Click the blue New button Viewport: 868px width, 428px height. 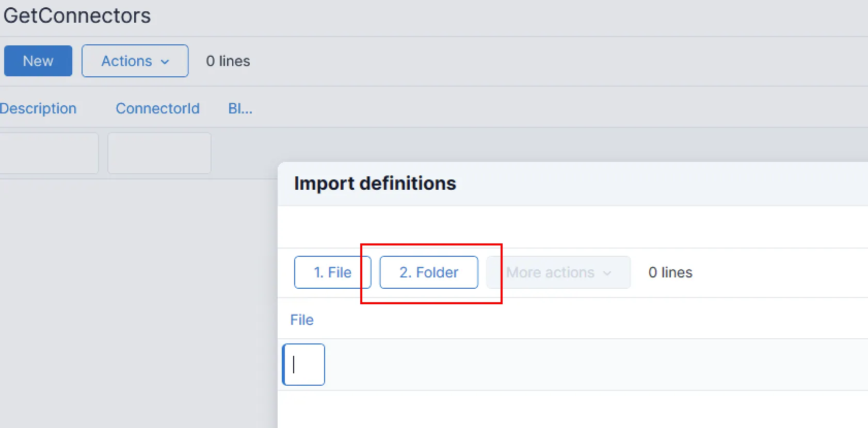[x=38, y=61]
